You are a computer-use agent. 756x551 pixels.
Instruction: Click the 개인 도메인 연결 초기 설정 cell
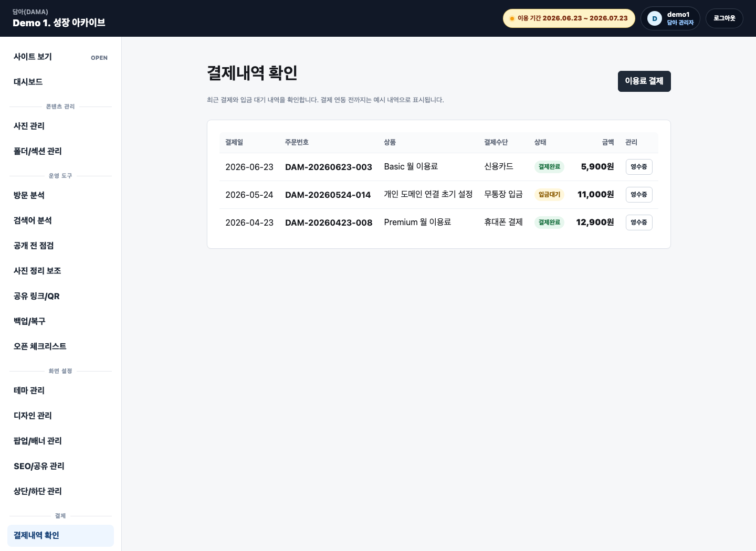(x=428, y=194)
